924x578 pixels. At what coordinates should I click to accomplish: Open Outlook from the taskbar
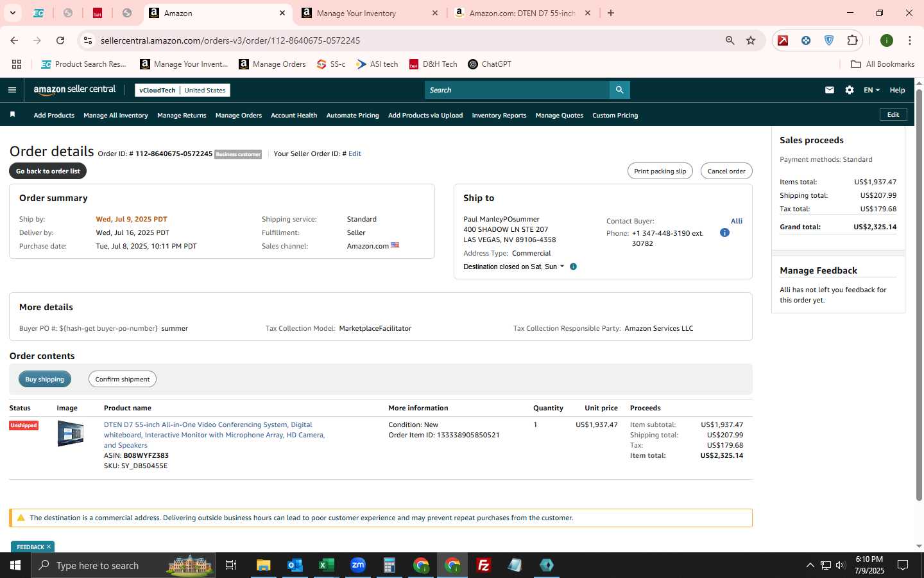295,565
